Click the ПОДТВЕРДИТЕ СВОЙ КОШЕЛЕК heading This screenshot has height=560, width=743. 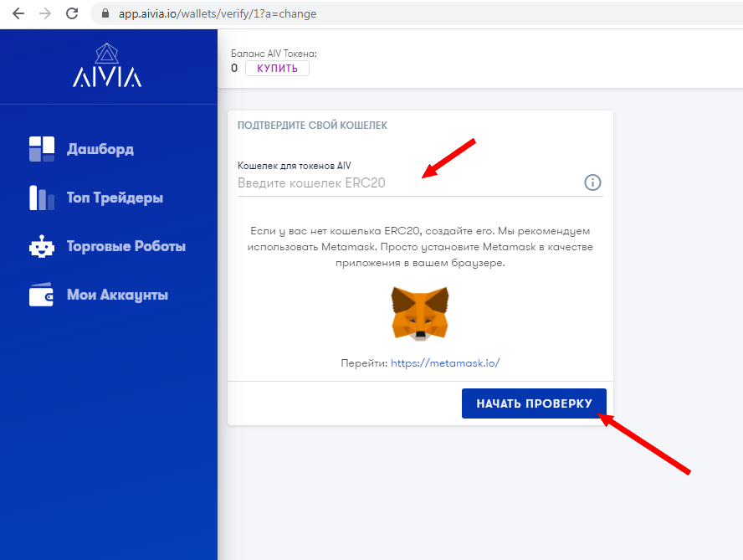(x=312, y=126)
